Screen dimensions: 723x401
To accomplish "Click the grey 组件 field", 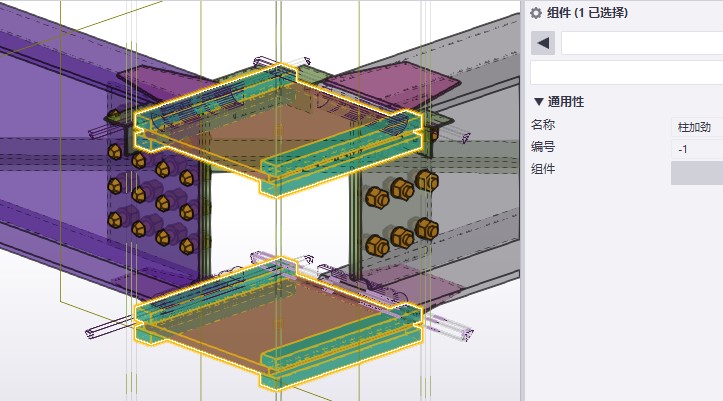I will (x=697, y=173).
